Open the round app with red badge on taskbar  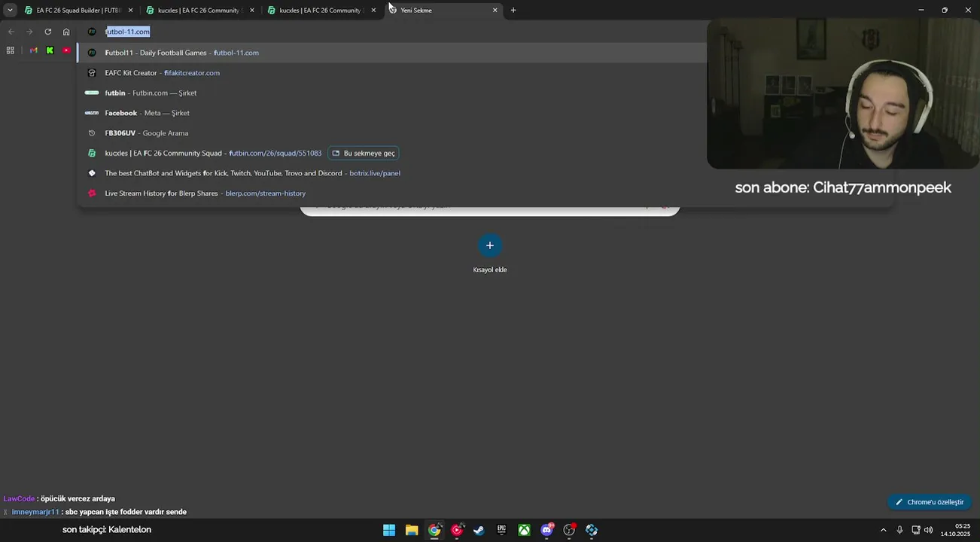tap(569, 530)
